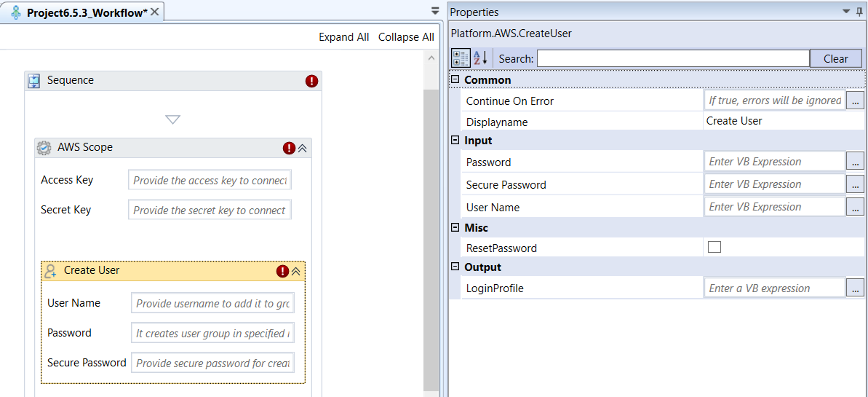
Task: Select the Continue On Error property row
Action: 662,101
